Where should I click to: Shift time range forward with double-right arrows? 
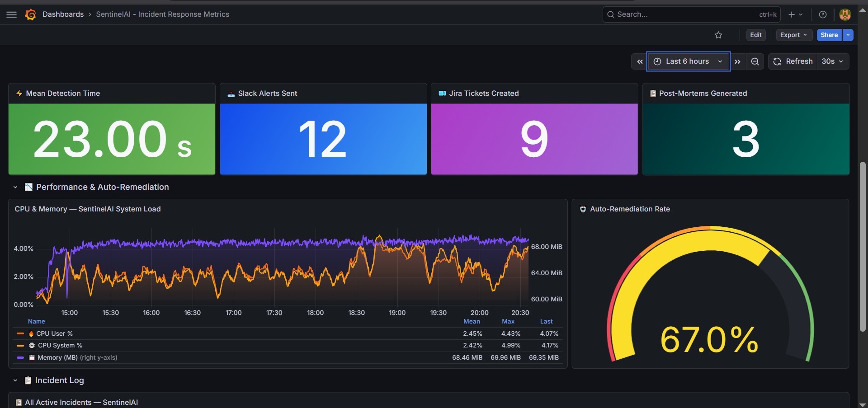point(737,61)
